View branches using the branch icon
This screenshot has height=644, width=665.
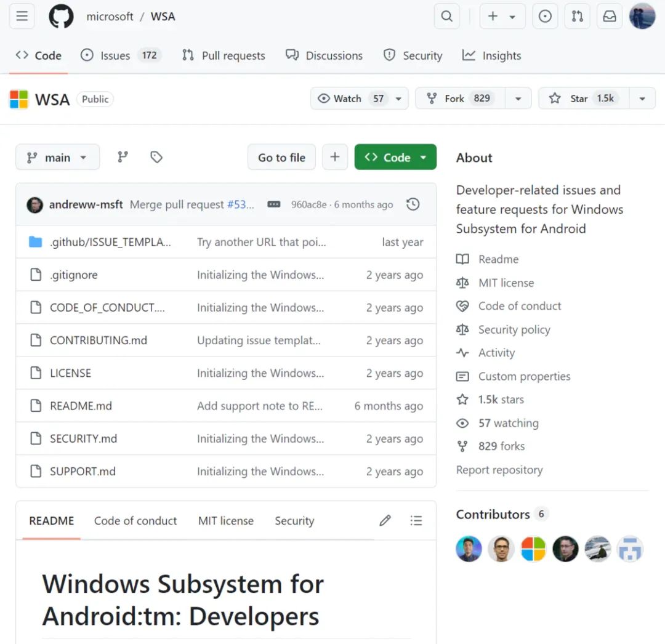tap(123, 157)
